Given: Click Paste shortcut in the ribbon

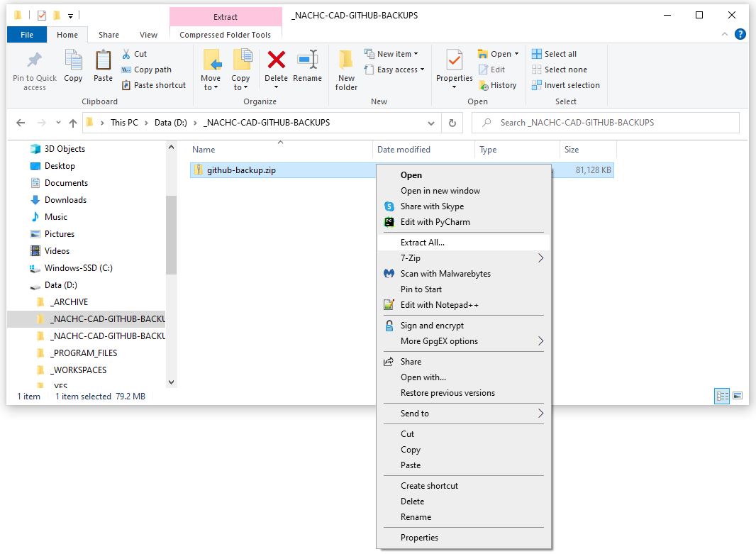Looking at the screenshot, I should 154,85.
